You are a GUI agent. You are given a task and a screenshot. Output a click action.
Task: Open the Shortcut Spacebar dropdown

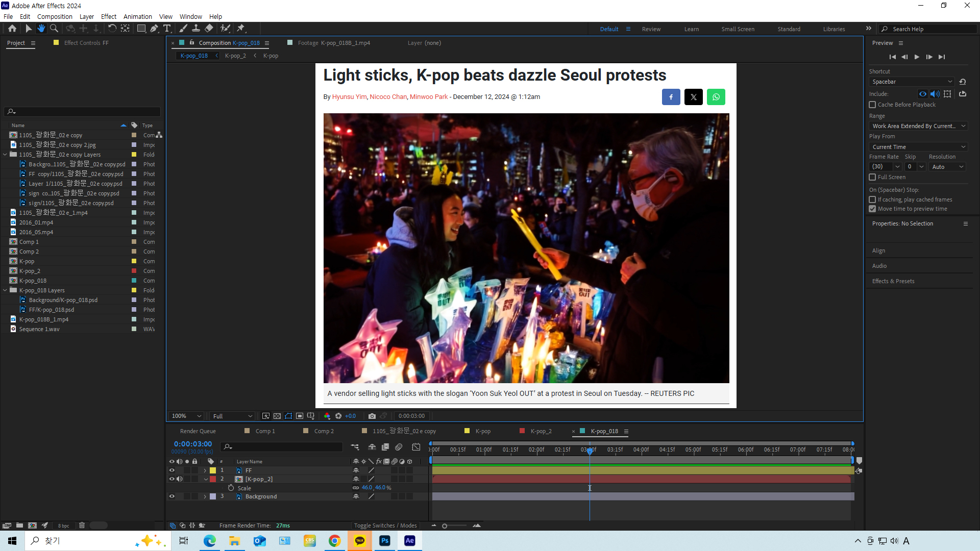911,82
